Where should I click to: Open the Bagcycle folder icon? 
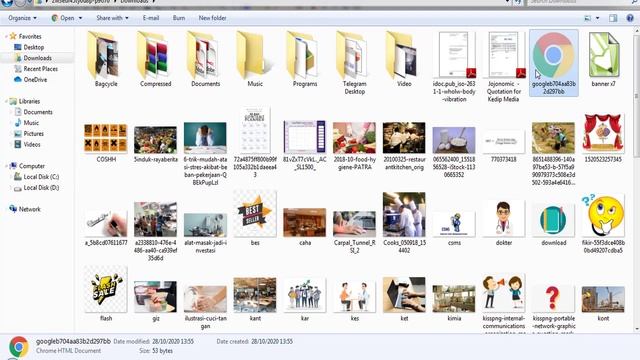click(x=104, y=55)
